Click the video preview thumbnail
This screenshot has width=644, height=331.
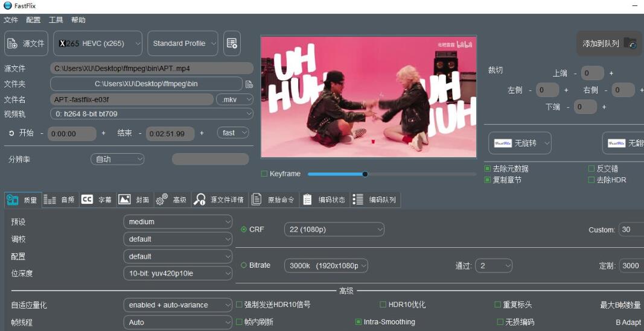click(x=368, y=97)
